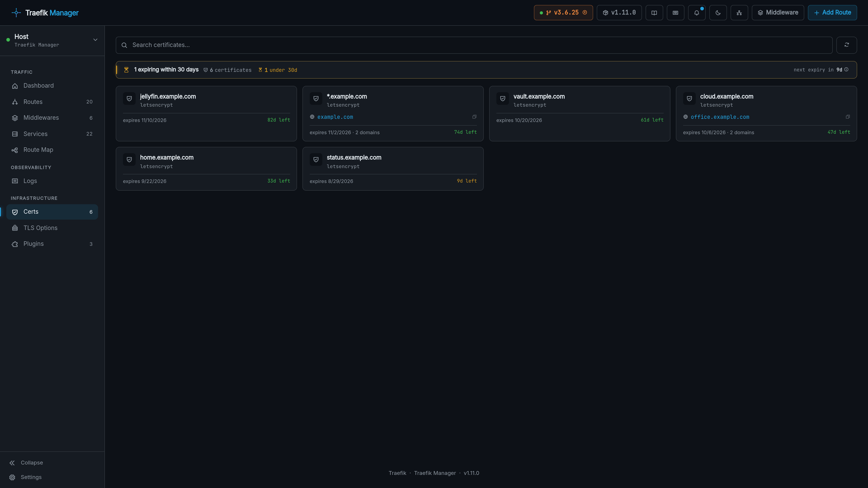Image resolution: width=868 pixels, height=488 pixels.
Task: Click the '82d left' label
Action: point(278,120)
